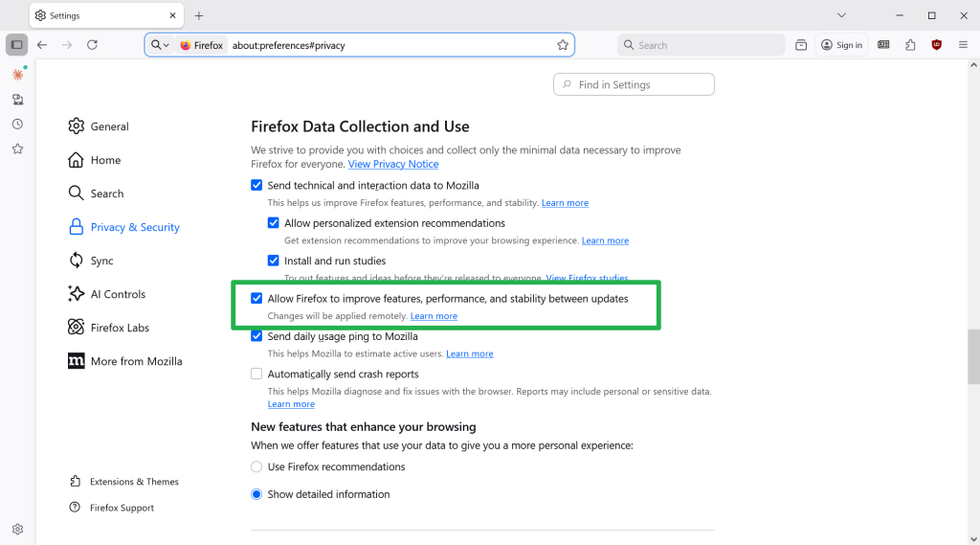Open the Extensions puzzle-piece icon
Screen dimensions: 980x545
[910, 45]
